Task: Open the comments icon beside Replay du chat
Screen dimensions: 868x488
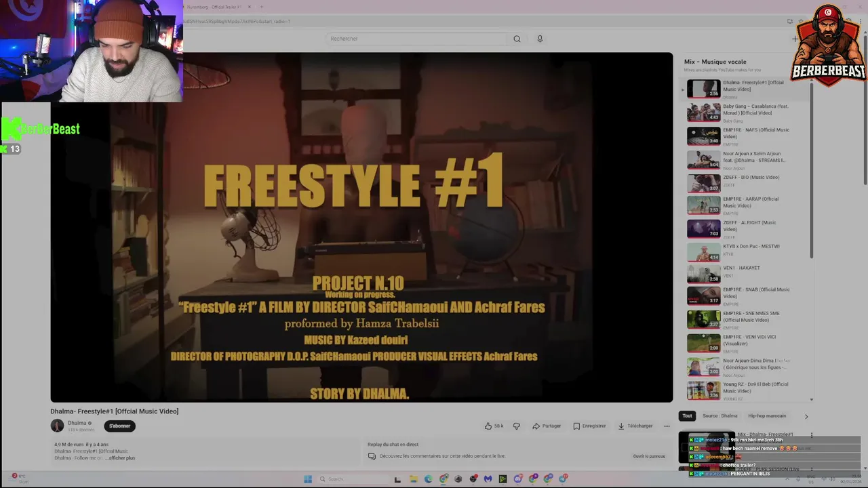Action: pos(372,456)
